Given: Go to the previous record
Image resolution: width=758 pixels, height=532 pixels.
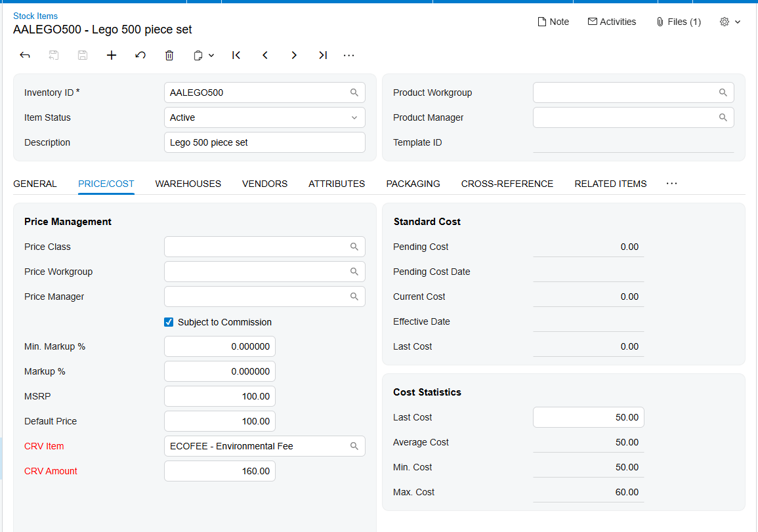Looking at the screenshot, I should coord(265,55).
